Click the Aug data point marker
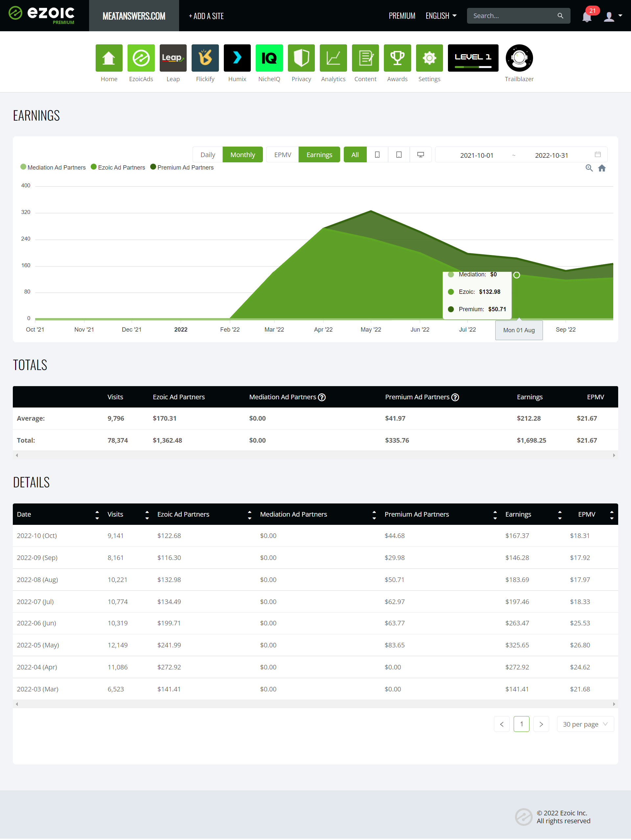 pos(517,275)
